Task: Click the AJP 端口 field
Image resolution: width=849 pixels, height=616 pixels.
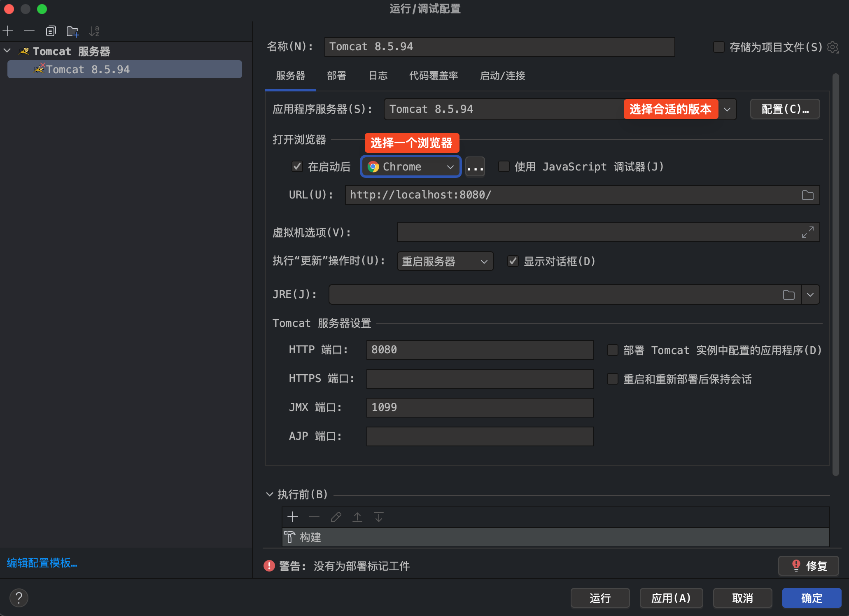Action: click(x=480, y=436)
